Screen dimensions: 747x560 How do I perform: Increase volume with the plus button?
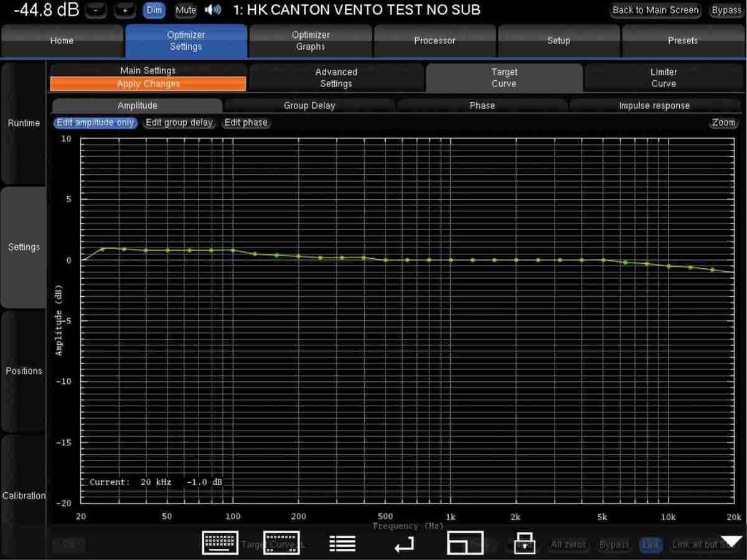click(x=125, y=11)
